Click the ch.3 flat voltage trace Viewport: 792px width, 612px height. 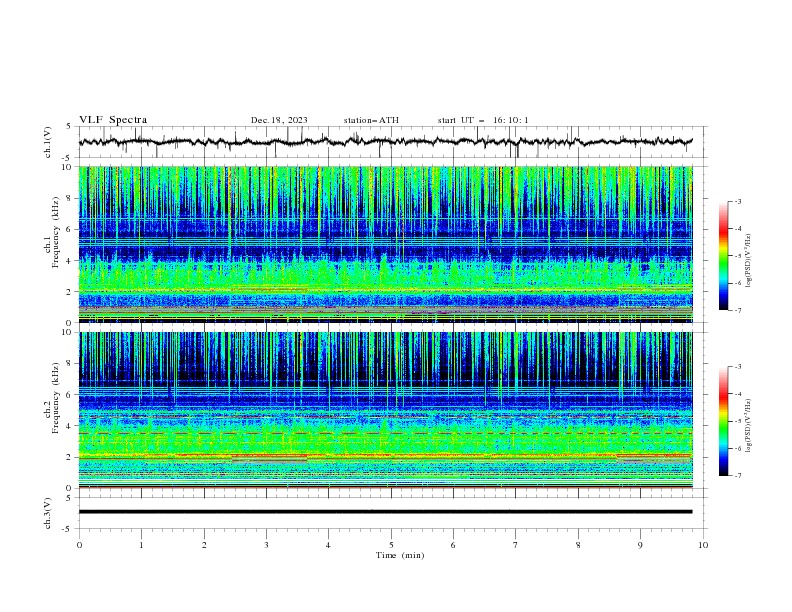385,512
